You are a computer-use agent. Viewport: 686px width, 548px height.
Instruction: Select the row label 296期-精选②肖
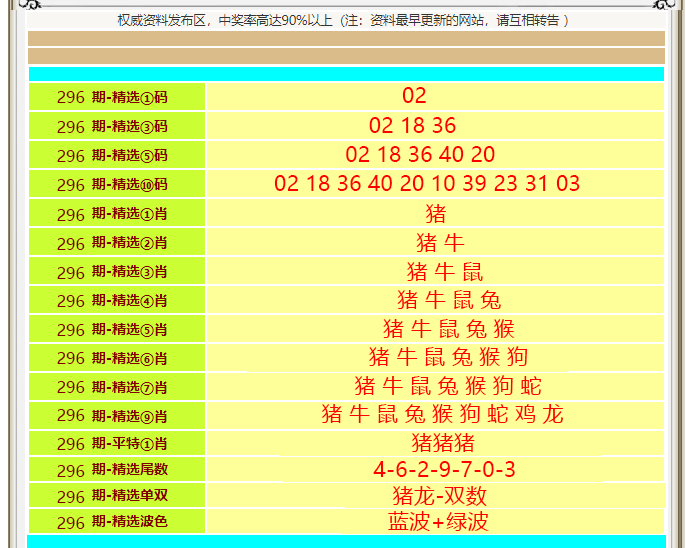(x=112, y=243)
